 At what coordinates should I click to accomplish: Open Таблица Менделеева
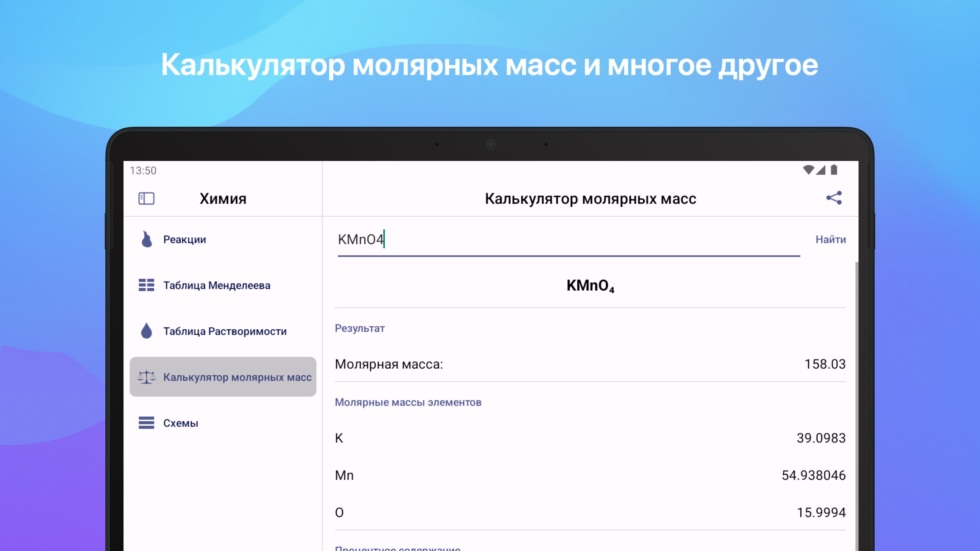[x=223, y=285]
